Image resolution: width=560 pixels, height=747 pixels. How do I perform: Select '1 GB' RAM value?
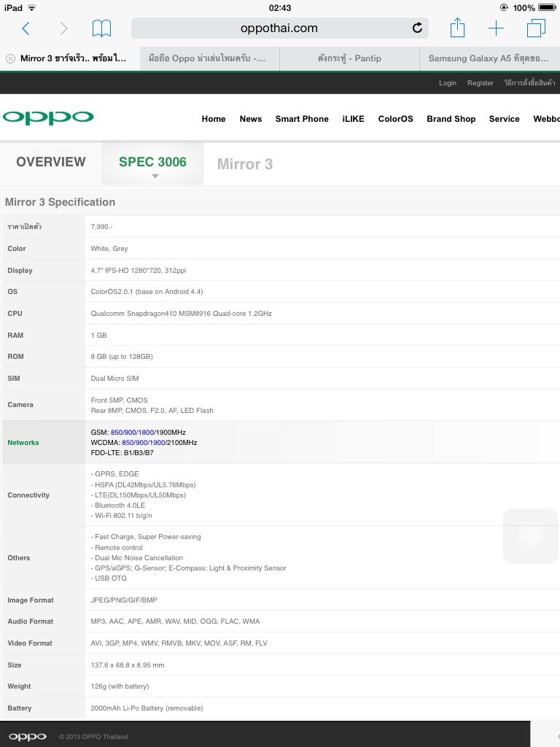coord(98,336)
